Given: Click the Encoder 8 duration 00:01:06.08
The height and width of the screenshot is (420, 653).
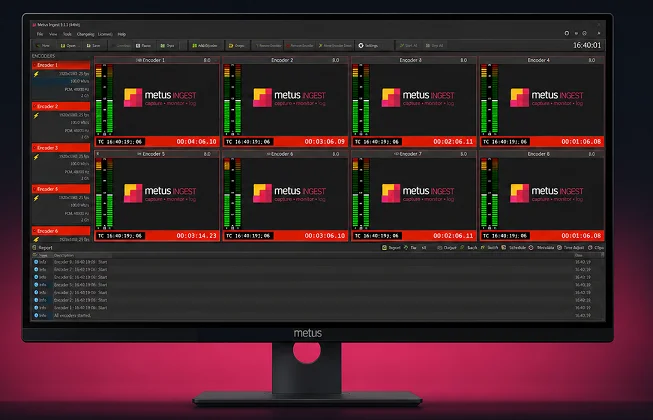Looking at the screenshot, I should [581, 236].
